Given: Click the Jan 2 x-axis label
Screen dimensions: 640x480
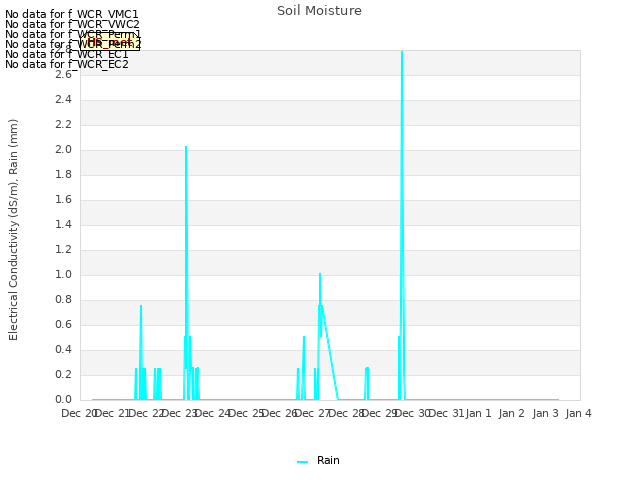Looking at the screenshot, I should (x=512, y=413).
